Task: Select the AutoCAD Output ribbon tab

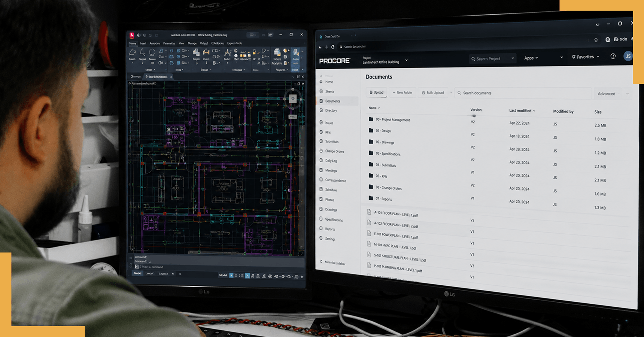Action: point(204,43)
